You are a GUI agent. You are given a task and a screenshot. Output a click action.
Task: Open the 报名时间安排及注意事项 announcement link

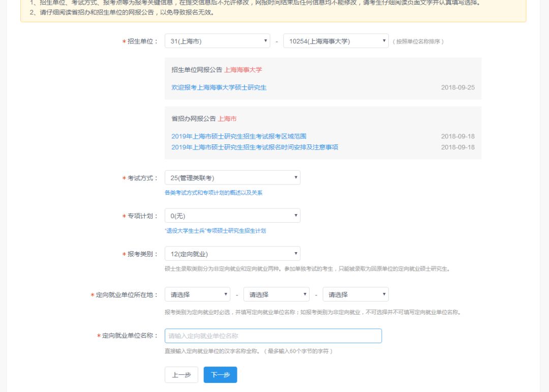254,147
